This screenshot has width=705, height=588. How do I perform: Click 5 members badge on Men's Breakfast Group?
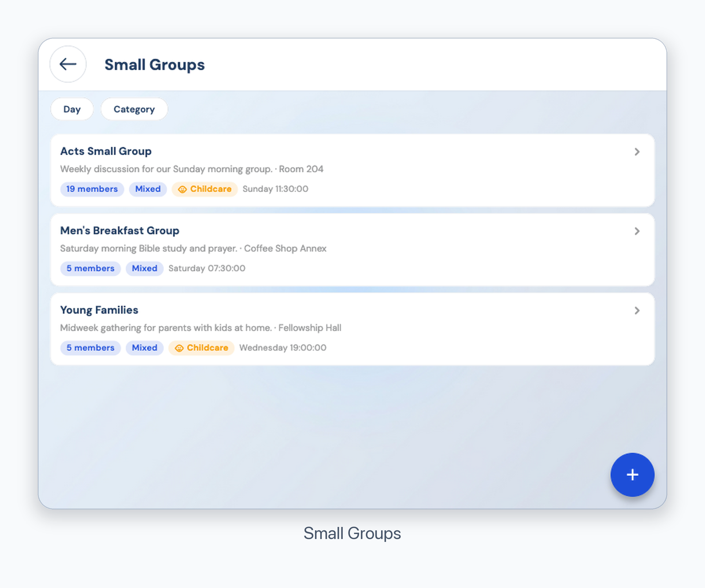pyautogui.click(x=90, y=268)
